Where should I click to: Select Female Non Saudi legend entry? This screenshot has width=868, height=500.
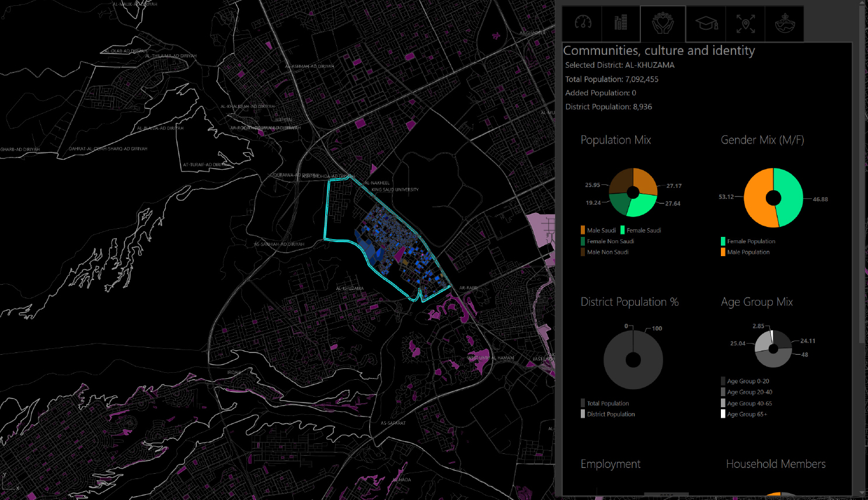[x=607, y=242]
